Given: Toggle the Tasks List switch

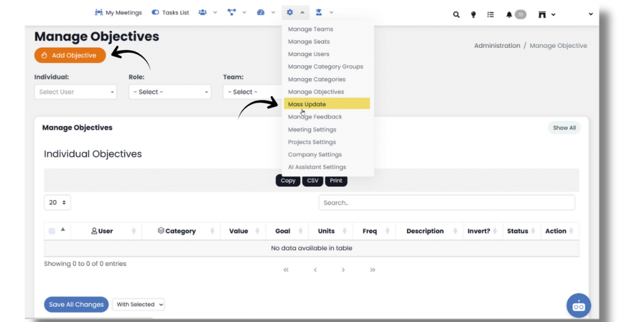Looking at the screenshot, I should (155, 13).
